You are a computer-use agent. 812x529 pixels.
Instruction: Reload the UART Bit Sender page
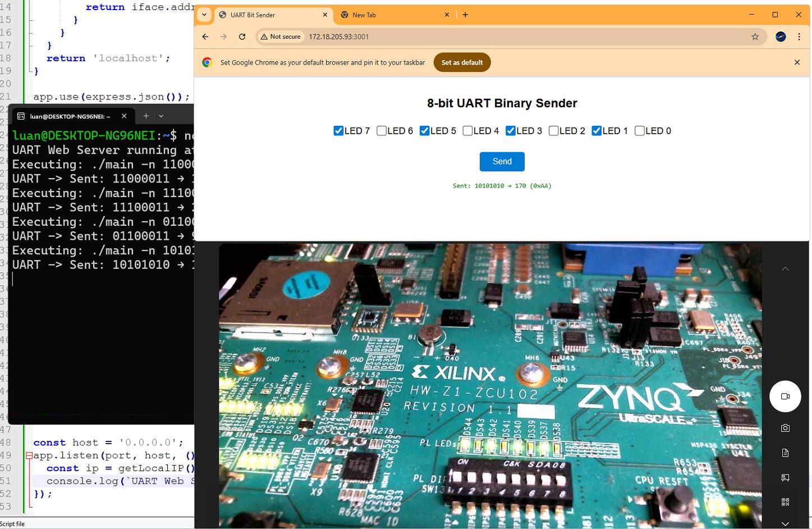[x=242, y=37]
